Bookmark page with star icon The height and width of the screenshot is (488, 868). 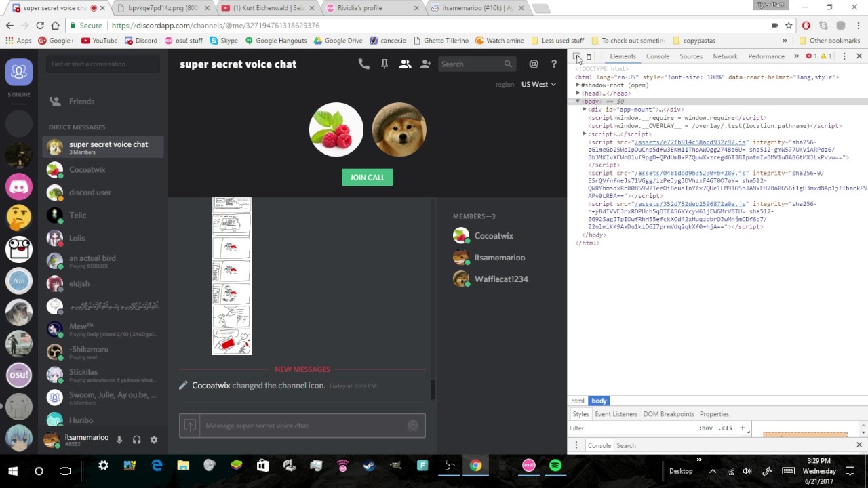point(789,25)
